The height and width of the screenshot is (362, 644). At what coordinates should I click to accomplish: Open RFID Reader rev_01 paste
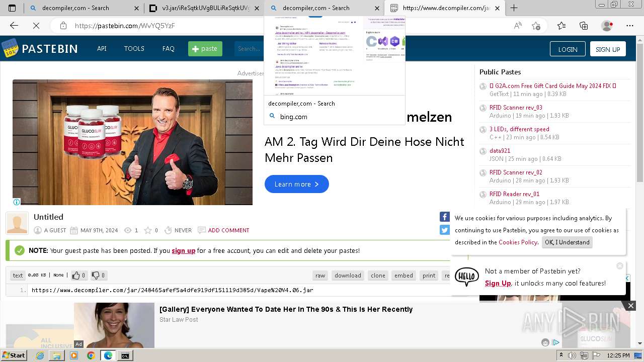coord(514,194)
